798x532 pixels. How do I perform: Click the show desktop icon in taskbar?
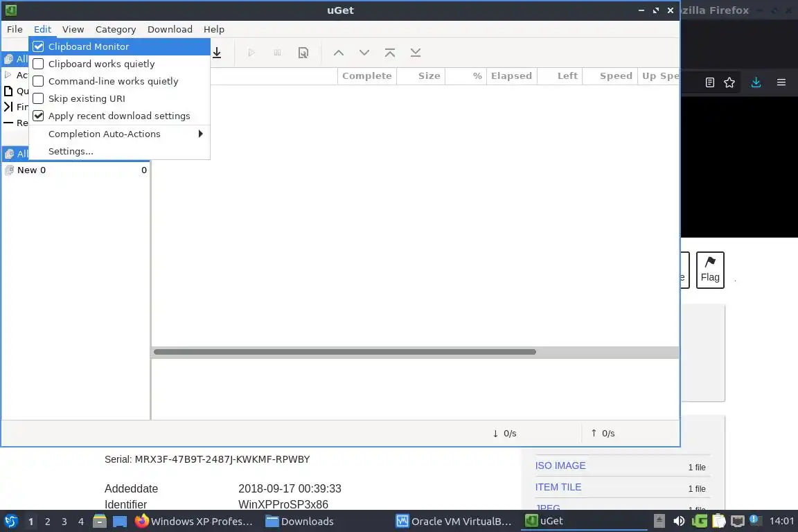120,522
